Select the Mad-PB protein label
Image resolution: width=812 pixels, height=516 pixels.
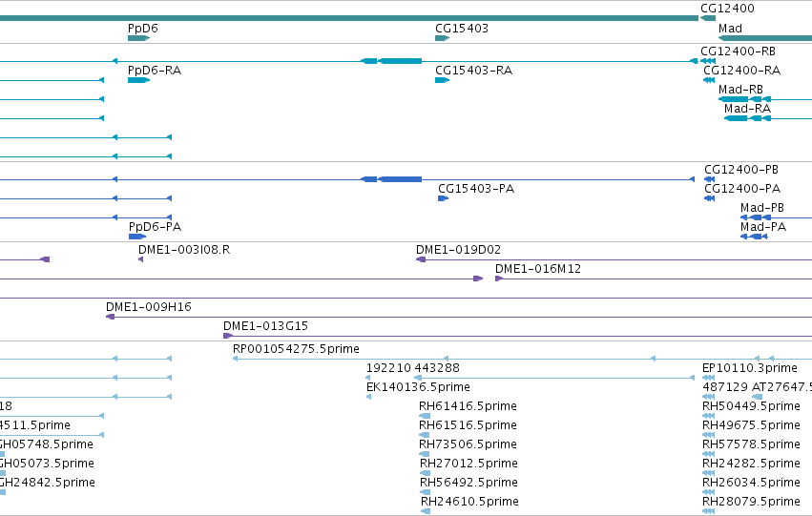click(x=761, y=208)
